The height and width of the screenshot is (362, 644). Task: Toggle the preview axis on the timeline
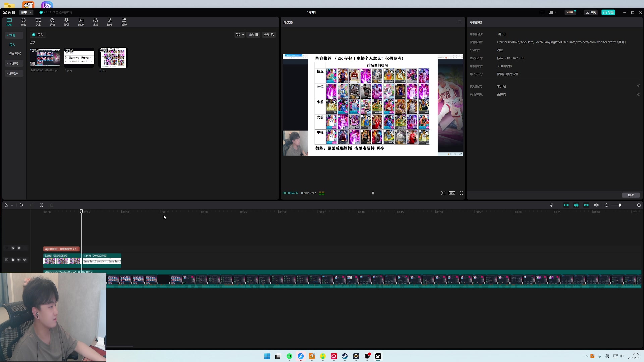click(596, 205)
